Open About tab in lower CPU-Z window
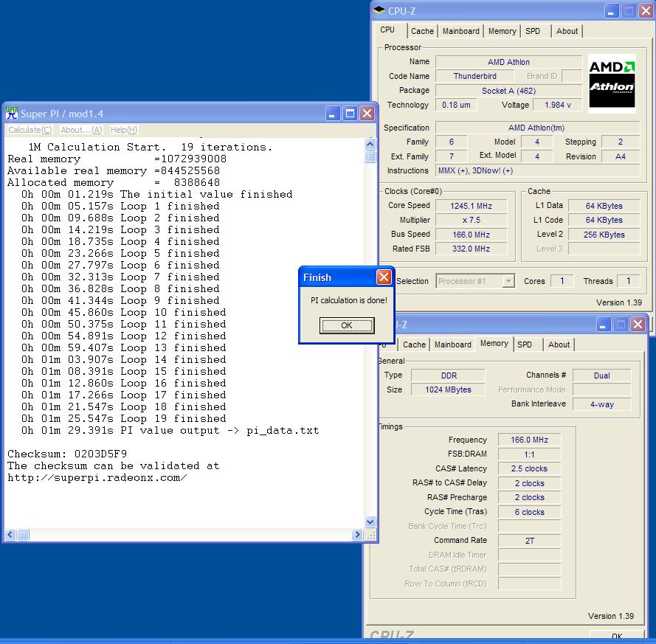 [x=559, y=344]
